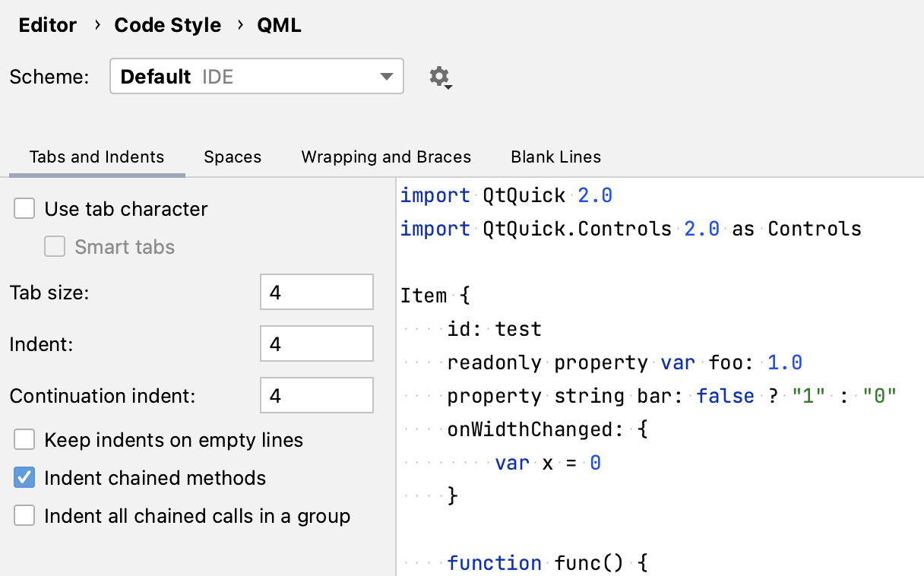
Task: Click the Indent value field
Action: 316,343
